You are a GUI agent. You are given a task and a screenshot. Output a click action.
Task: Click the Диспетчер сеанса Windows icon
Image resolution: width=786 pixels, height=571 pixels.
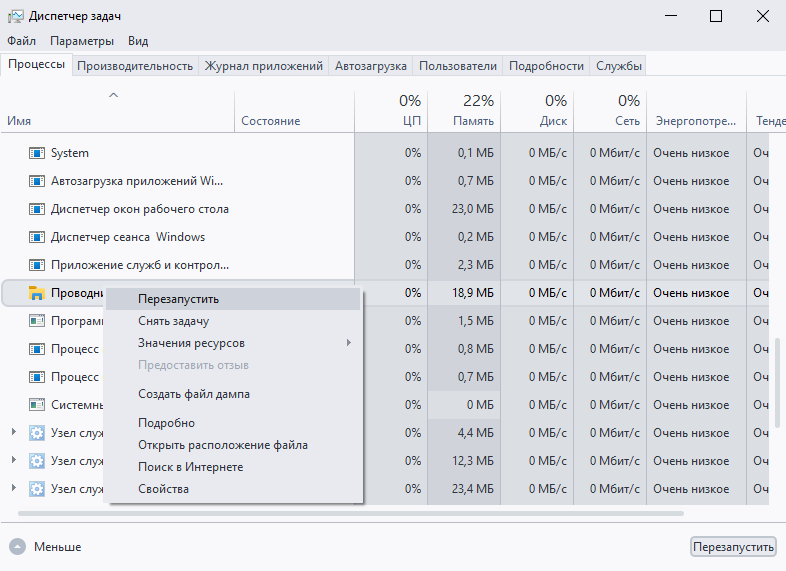point(37,237)
